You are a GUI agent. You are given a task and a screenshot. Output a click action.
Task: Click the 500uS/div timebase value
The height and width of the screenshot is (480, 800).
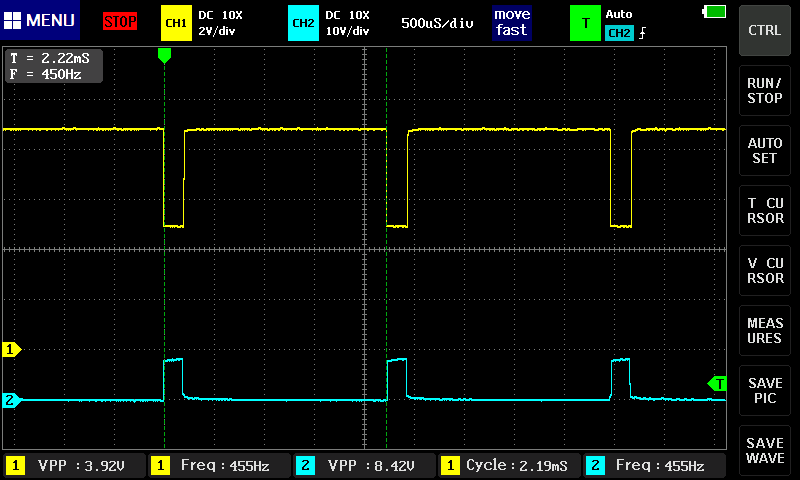tap(437, 23)
